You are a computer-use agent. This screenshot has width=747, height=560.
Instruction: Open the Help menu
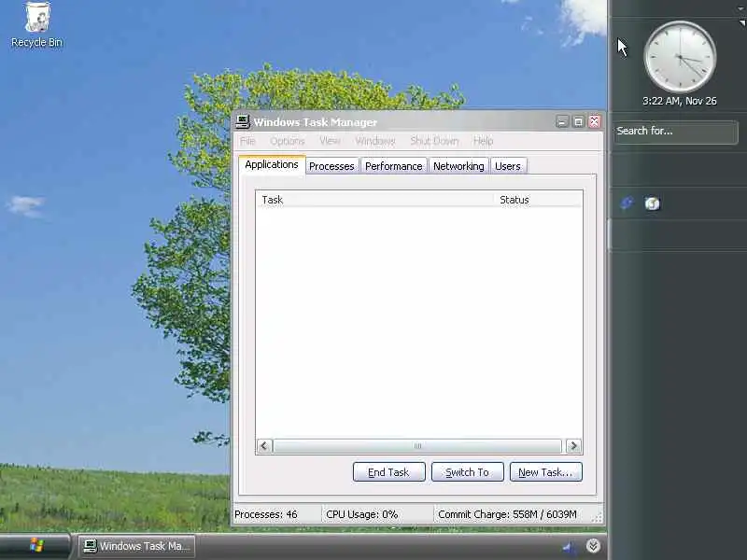coord(483,141)
